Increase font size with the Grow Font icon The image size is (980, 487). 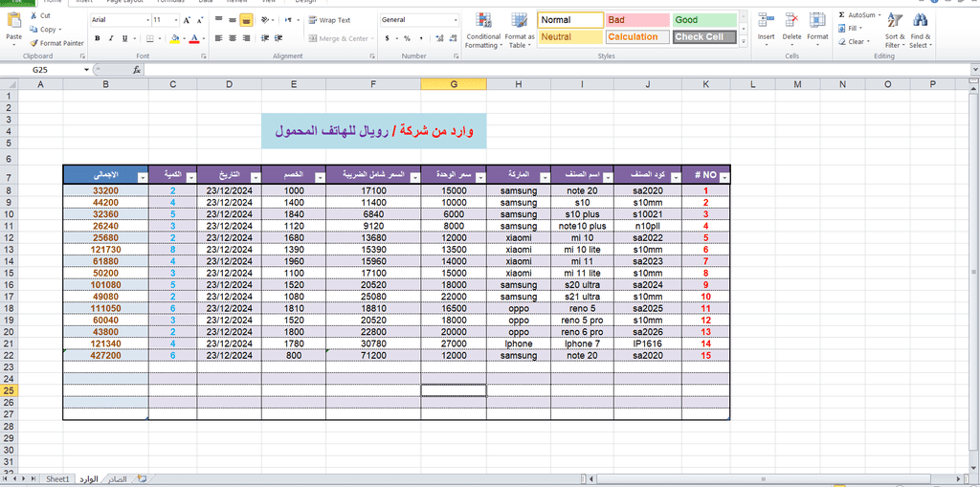(x=187, y=20)
